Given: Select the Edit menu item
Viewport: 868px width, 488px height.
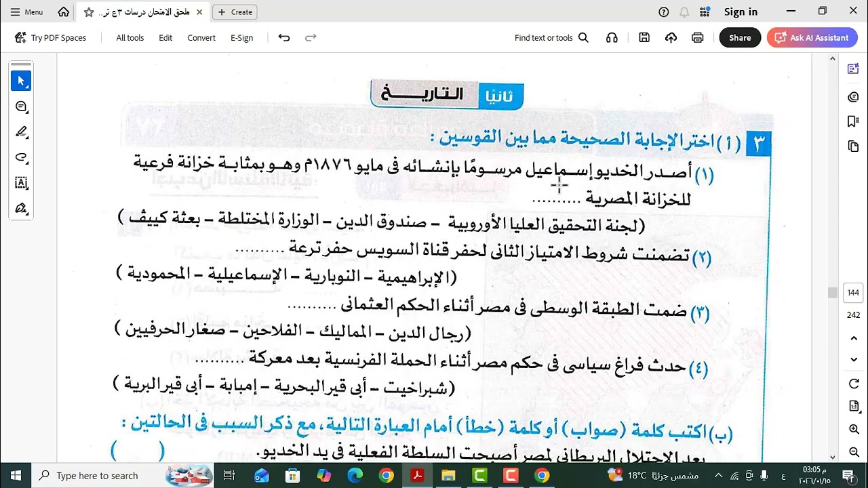Looking at the screenshot, I should tap(165, 38).
